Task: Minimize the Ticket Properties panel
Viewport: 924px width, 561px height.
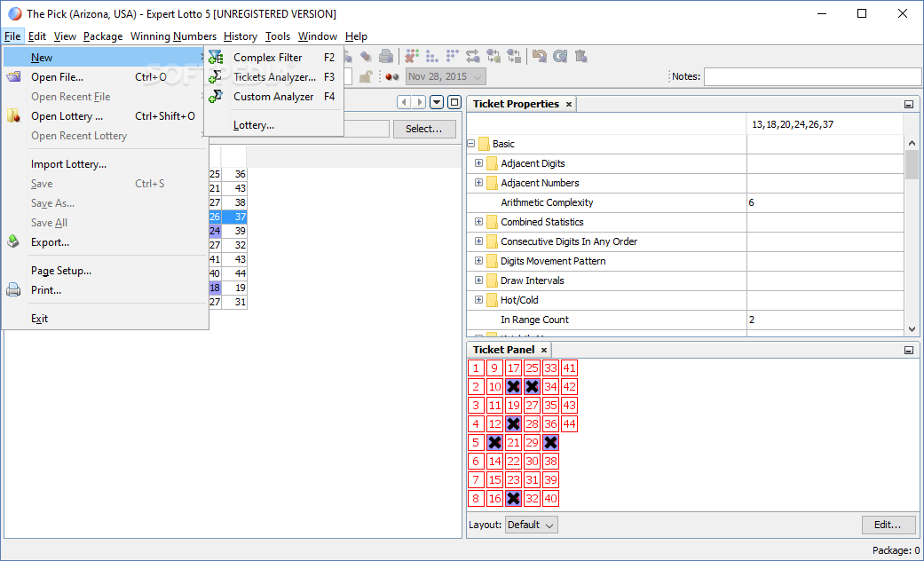Action: tap(909, 105)
